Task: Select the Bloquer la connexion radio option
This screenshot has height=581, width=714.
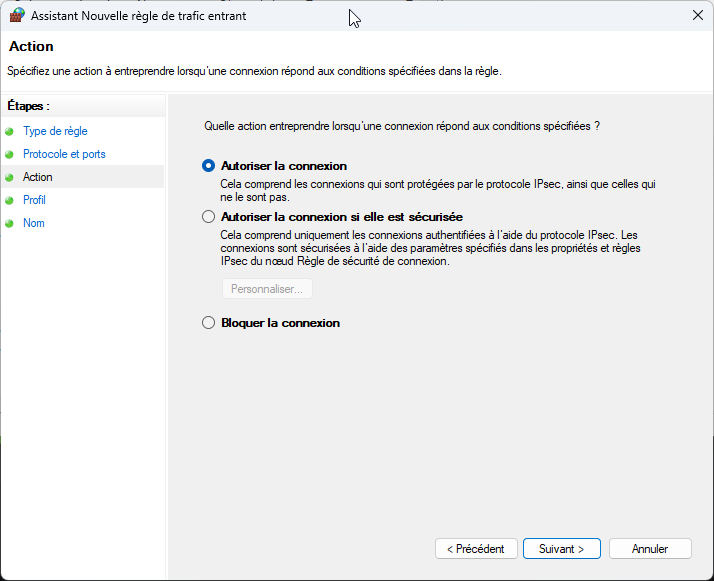Action: (x=208, y=323)
